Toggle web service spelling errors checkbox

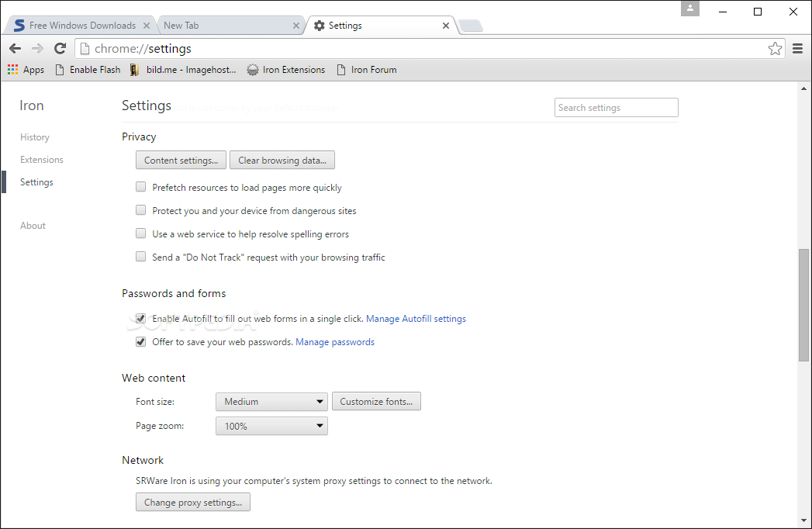pos(141,233)
